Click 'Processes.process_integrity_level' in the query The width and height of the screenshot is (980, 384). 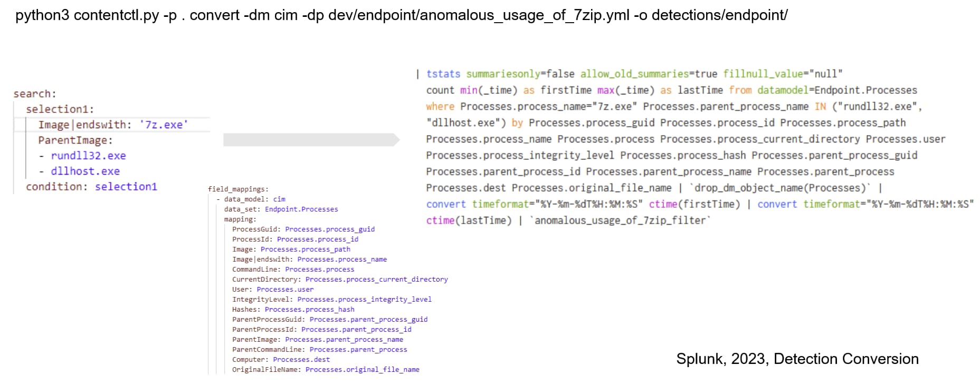(x=520, y=156)
